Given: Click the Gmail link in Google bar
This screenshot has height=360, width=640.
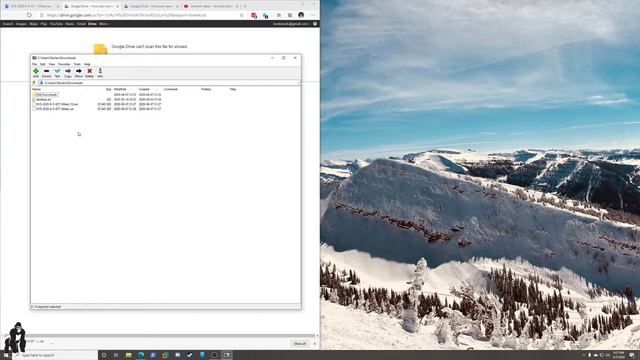Looking at the screenshot, I should (81, 24).
